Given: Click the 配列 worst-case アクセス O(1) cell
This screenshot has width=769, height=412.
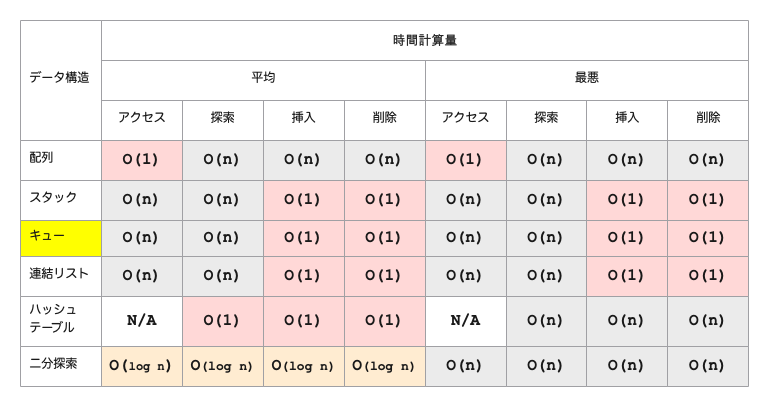Looking at the screenshot, I should (x=465, y=159).
